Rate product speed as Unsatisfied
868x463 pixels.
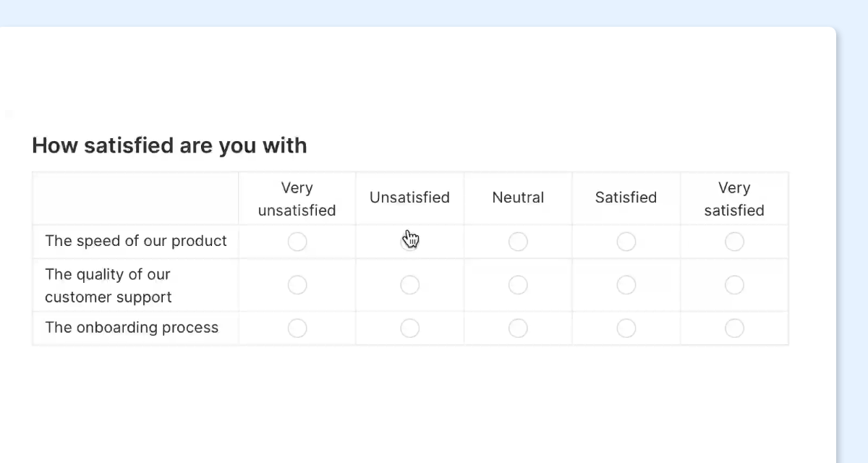(409, 242)
